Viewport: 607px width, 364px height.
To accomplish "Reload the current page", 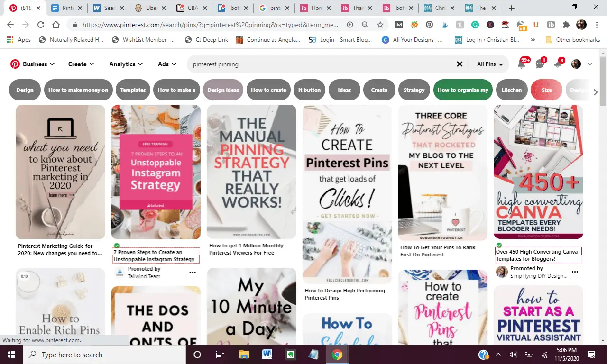I will coord(41,25).
